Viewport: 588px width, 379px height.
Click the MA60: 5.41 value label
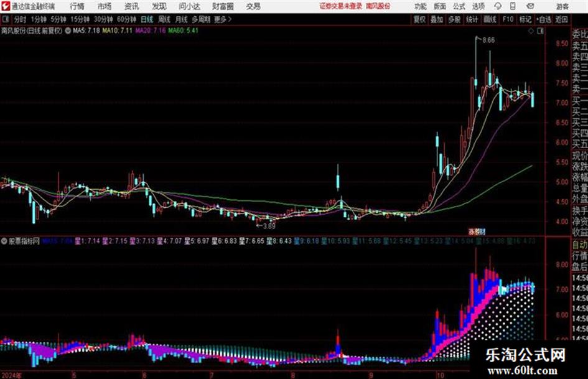click(183, 30)
